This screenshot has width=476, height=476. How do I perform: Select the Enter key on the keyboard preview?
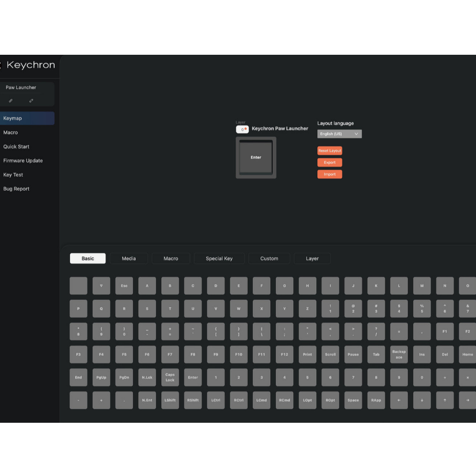(256, 157)
